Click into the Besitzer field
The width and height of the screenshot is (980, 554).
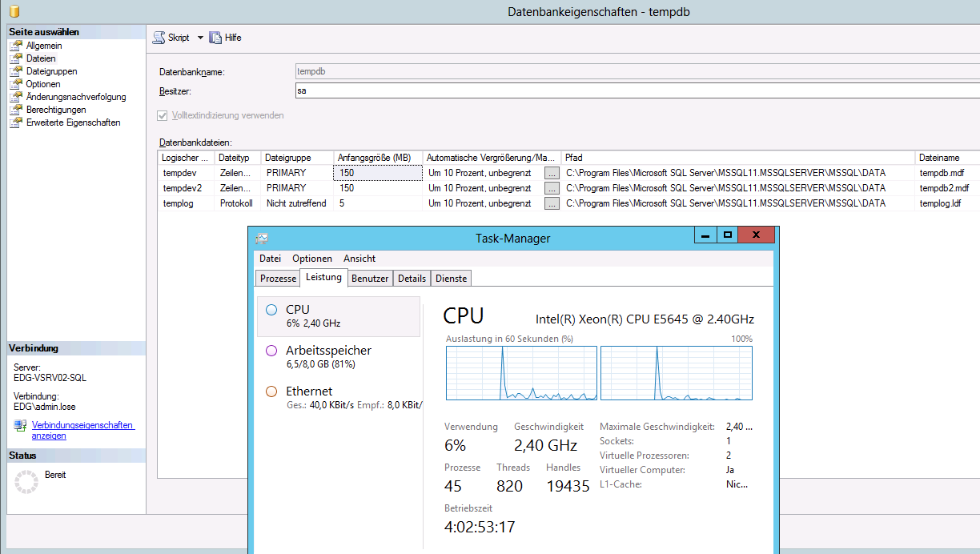pos(637,90)
